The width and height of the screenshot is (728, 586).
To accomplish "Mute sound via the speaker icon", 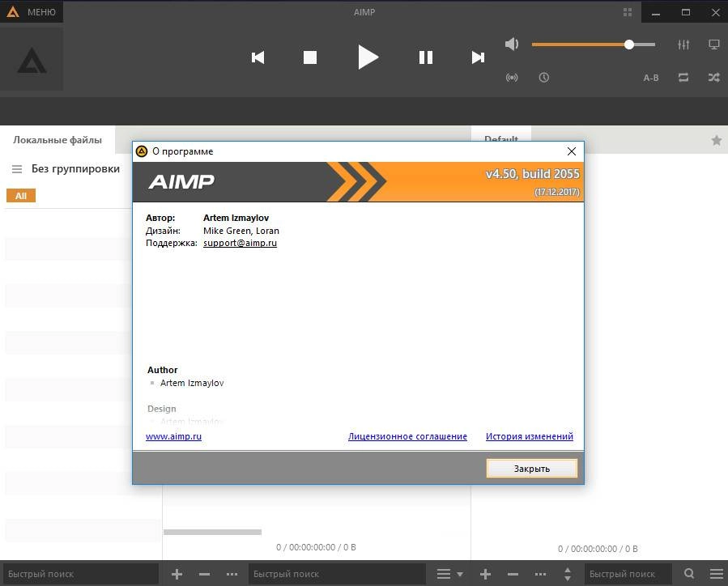I will pyautogui.click(x=512, y=44).
